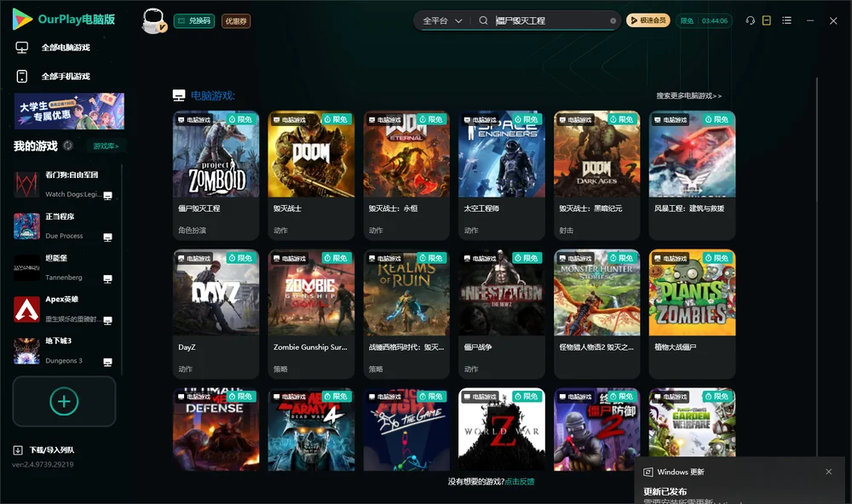Image resolution: width=852 pixels, height=504 pixels.
Task: Click the PC icon beside Watch Dogs
Action: point(107,196)
